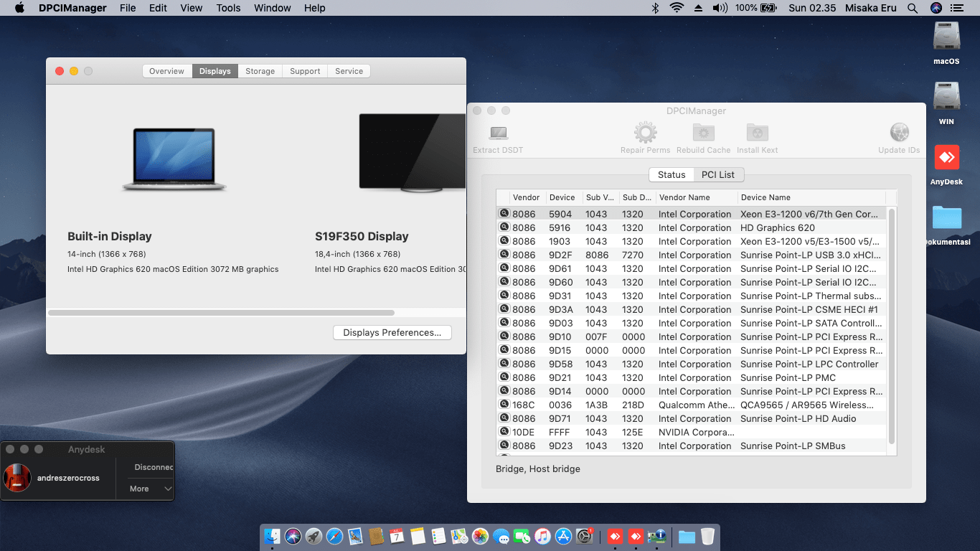Click the Install Kext toolbar icon
The image size is (980, 551).
757,133
